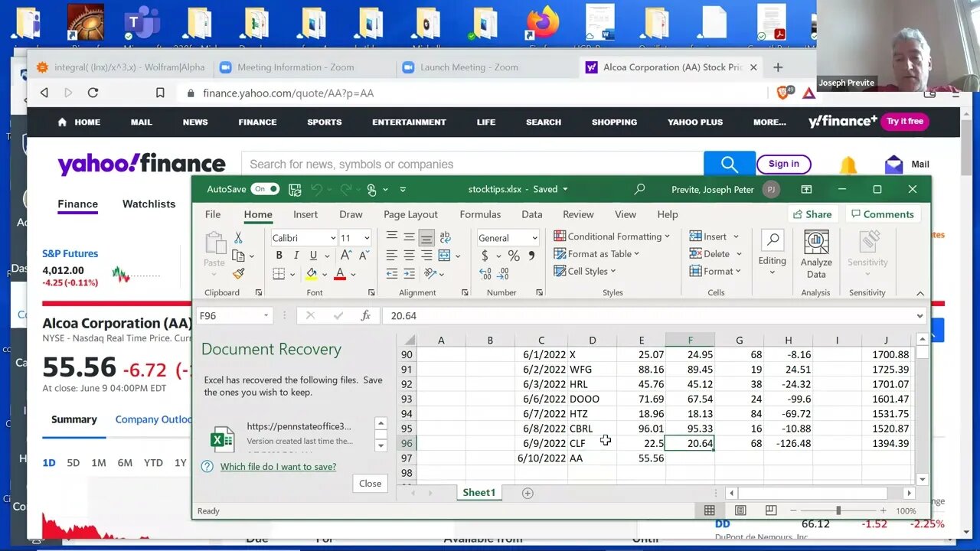This screenshot has height=551, width=980.
Task: Open the Customize Quick Access Toolbar dropdown
Action: pyautogui.click(x=403, y=190)
